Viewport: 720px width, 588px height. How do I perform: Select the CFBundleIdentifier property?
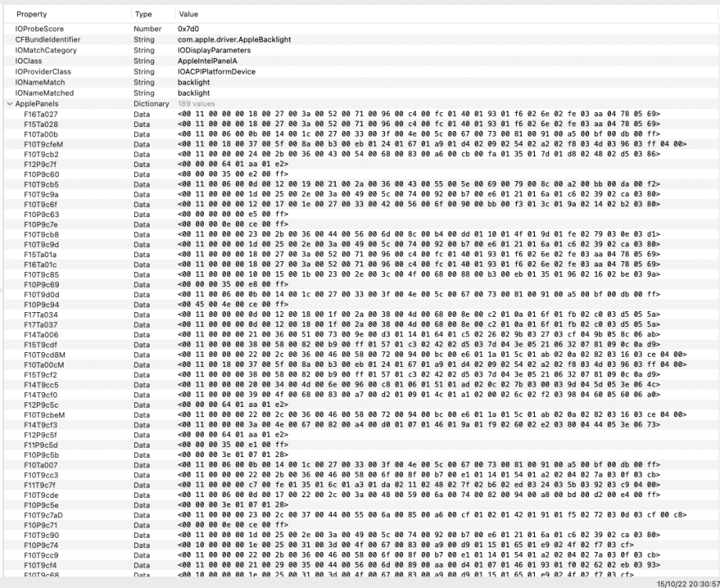point(48,39)
